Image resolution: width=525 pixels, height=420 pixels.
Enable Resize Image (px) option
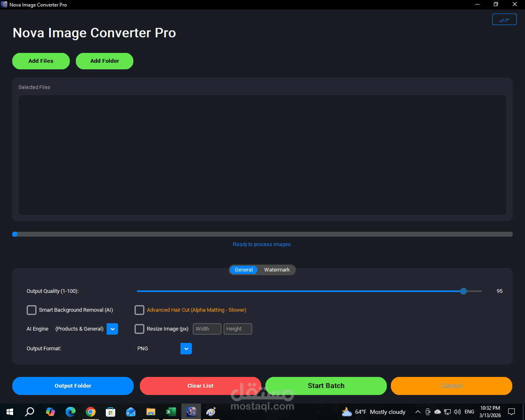point(139,329)
